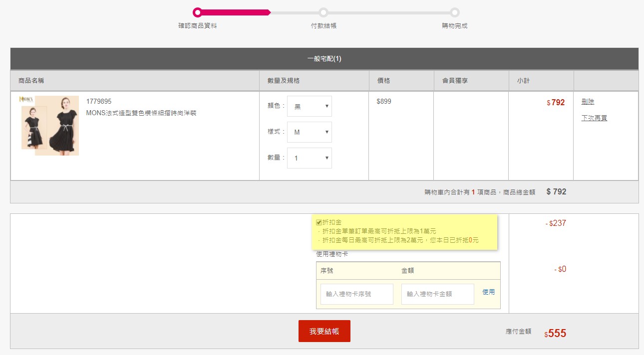Click the 刪除 link to remove item

(x=588, y=102)
